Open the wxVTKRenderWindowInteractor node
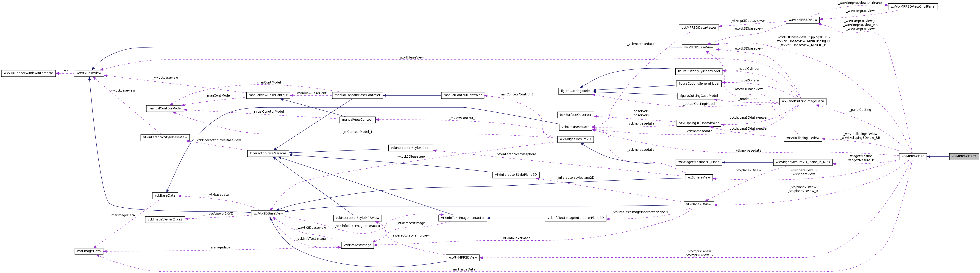 pos(28,73)
